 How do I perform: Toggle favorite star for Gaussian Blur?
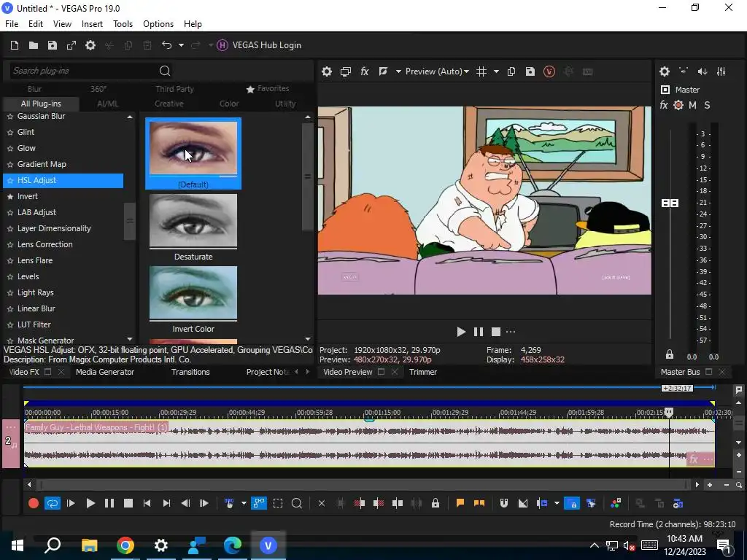10,117
